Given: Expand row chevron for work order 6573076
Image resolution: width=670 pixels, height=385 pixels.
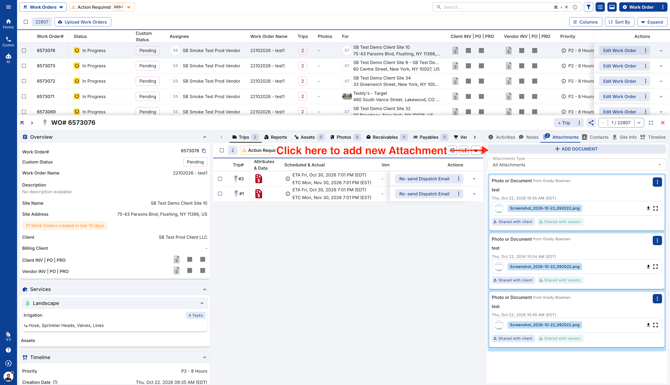Looking at the screenshot, I should [661, 50].
